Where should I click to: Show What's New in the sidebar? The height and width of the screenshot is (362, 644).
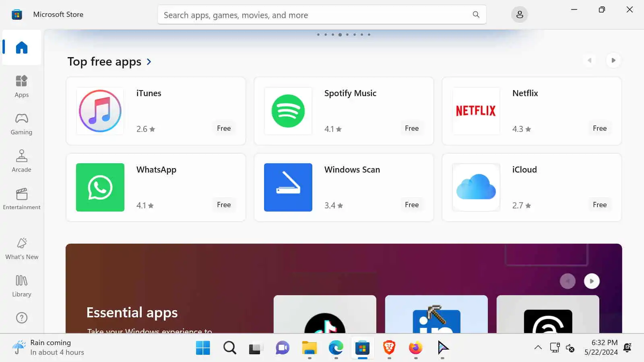[x=22, y=249]
